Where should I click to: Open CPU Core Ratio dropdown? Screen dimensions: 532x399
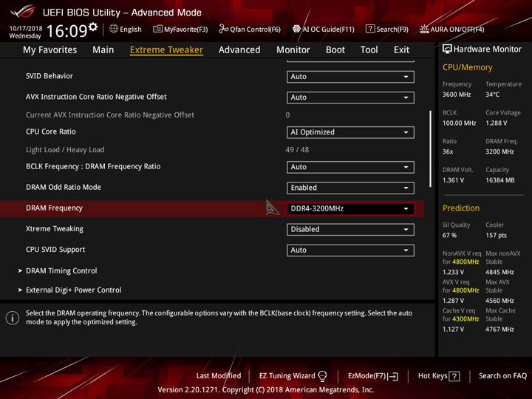point(350,132)
